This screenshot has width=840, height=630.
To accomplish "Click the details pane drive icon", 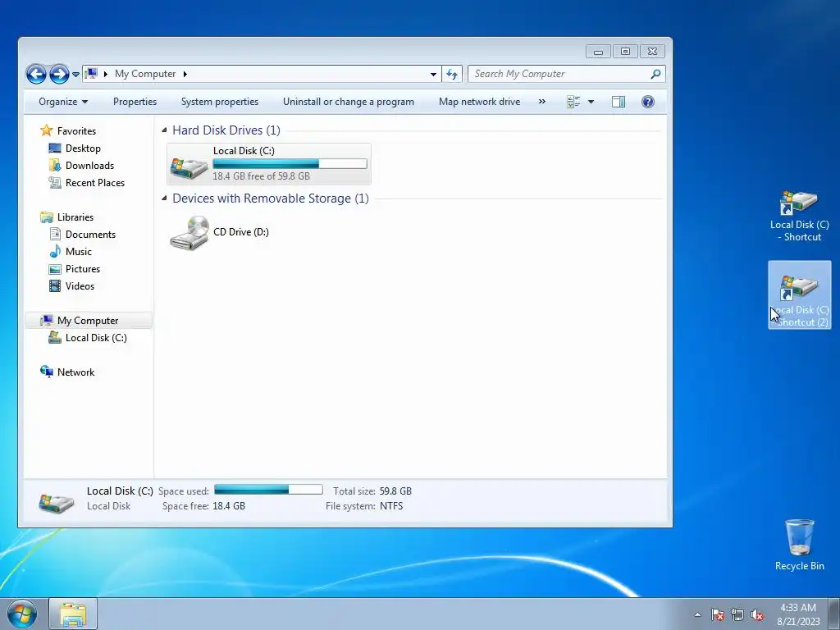I will point(57,503).
